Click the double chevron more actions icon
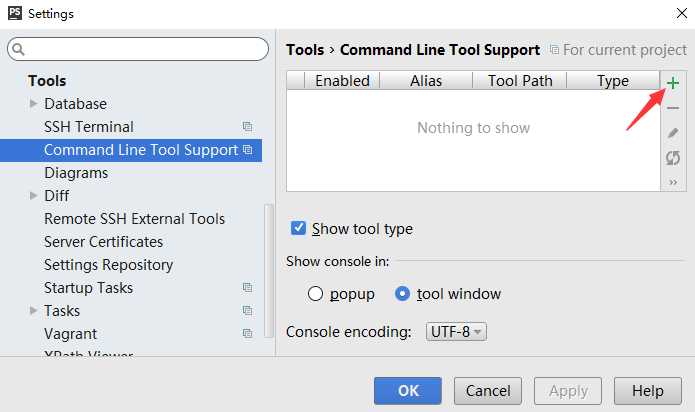Viewport: 695px width, 412px height. pos(673,182)
